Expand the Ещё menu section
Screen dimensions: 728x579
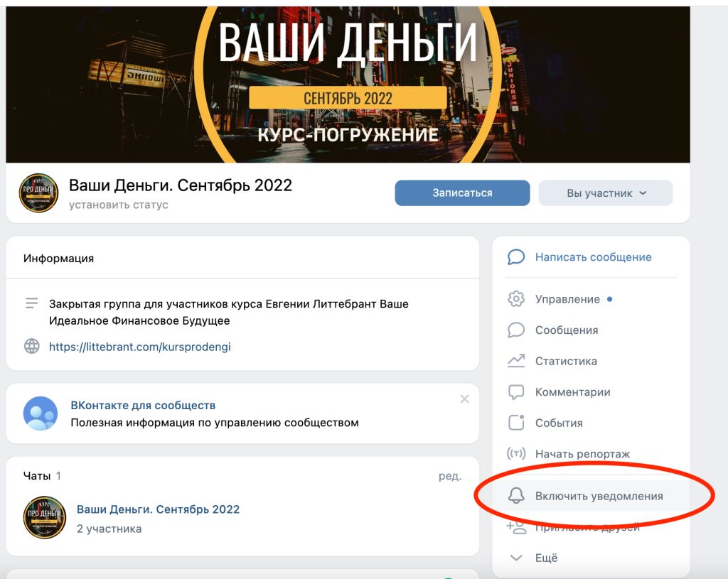pyautogui.click(x=546, y=558)
